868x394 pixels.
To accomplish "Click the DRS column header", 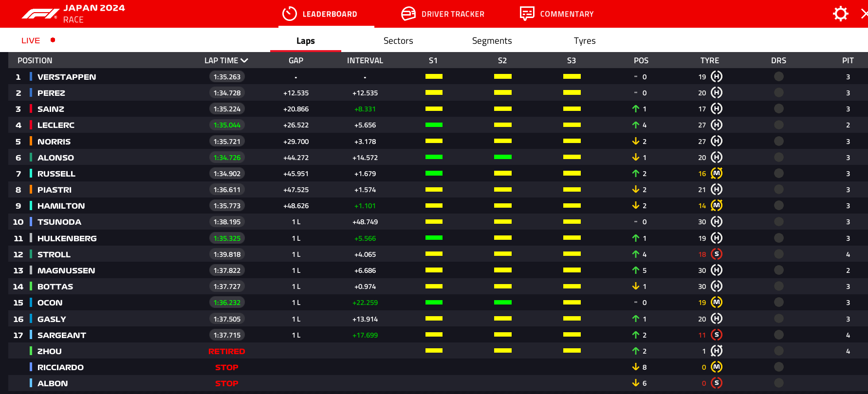I will click(779, 60).
